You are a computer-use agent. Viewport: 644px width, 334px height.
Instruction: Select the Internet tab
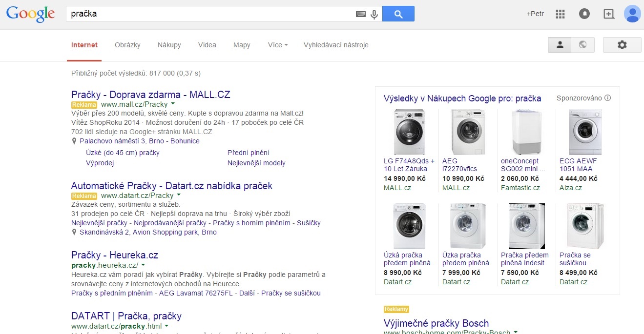pos(84,45)
